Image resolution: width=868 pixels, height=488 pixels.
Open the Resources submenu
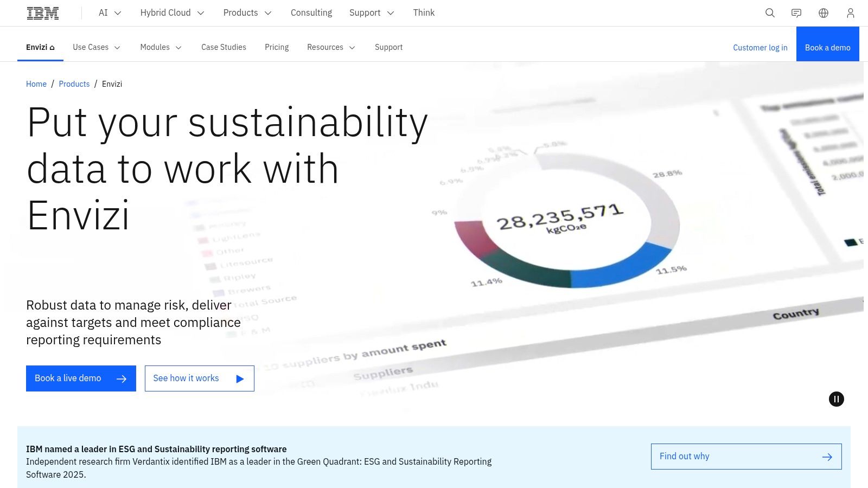click(331, 47)
